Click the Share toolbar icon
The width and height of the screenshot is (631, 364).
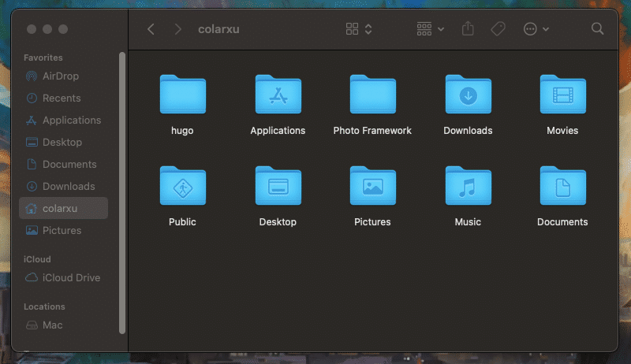(468, 29)
